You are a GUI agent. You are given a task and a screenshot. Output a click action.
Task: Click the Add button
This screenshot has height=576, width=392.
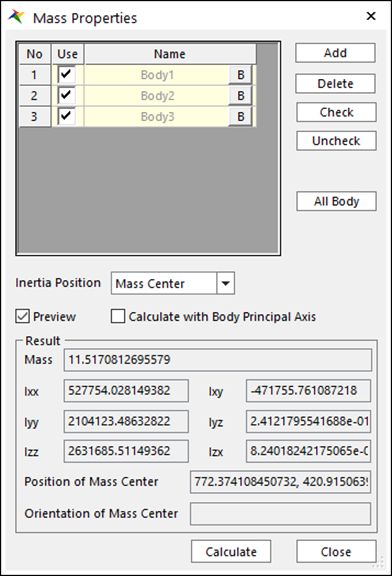tap(335, 53)
